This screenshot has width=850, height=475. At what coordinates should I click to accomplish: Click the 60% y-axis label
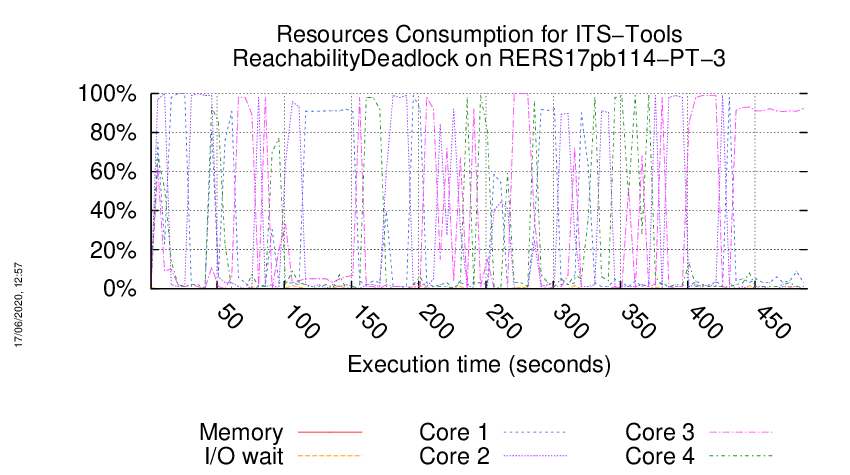point(113,171)
